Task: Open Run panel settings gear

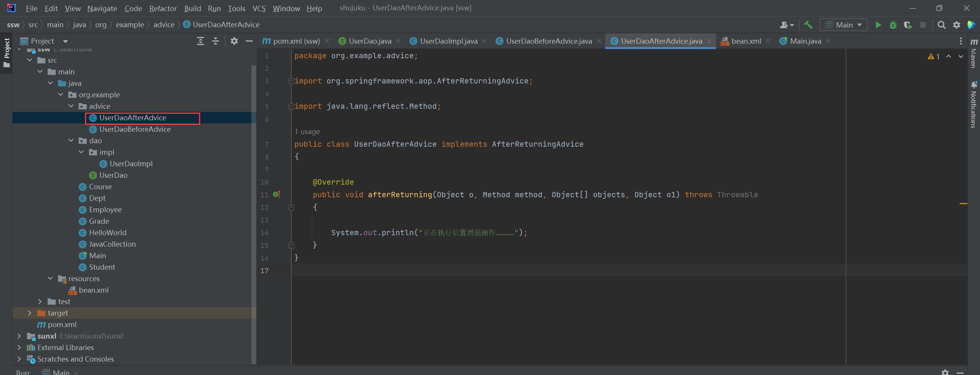Action: [x=945, y=372]
